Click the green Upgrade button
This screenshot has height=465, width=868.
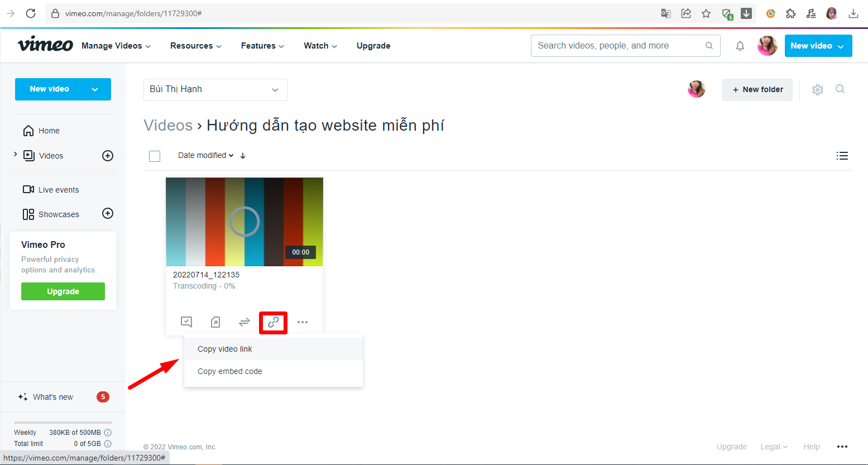(63, 291)
